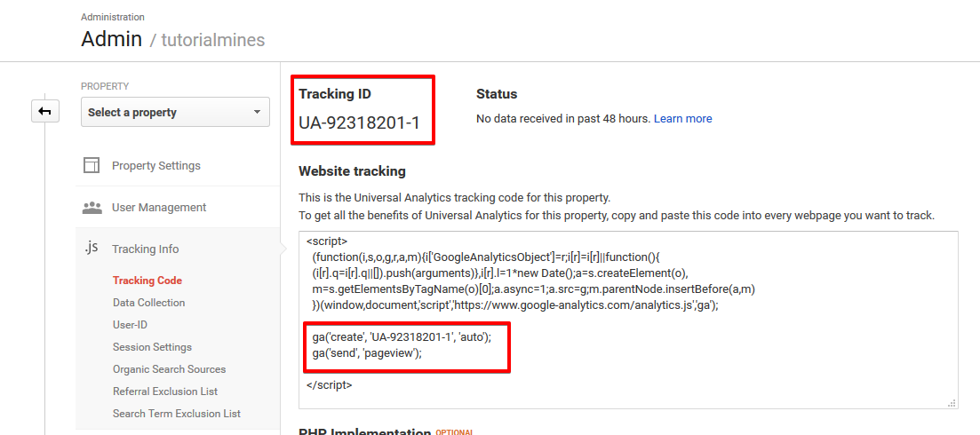Open Organic Search Sources
Viewport: 980px width, 435px height.
(x=170, y=369)
